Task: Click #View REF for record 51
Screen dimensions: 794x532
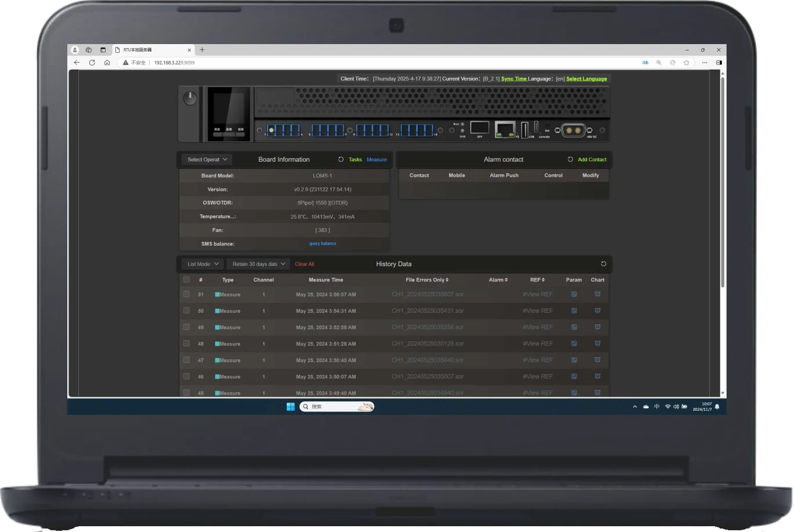Action: (x=537, y=294)
